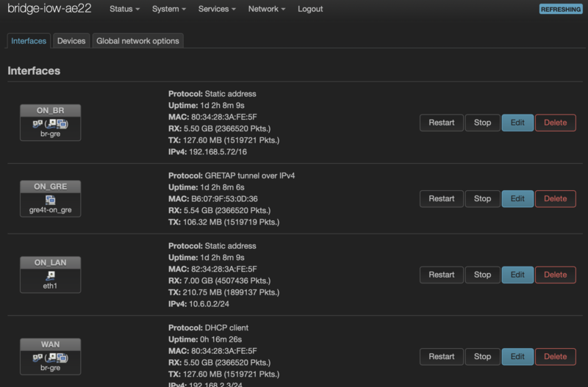
Task: Click the ON_GRE interface name header
Action: [x=50, y=187]
